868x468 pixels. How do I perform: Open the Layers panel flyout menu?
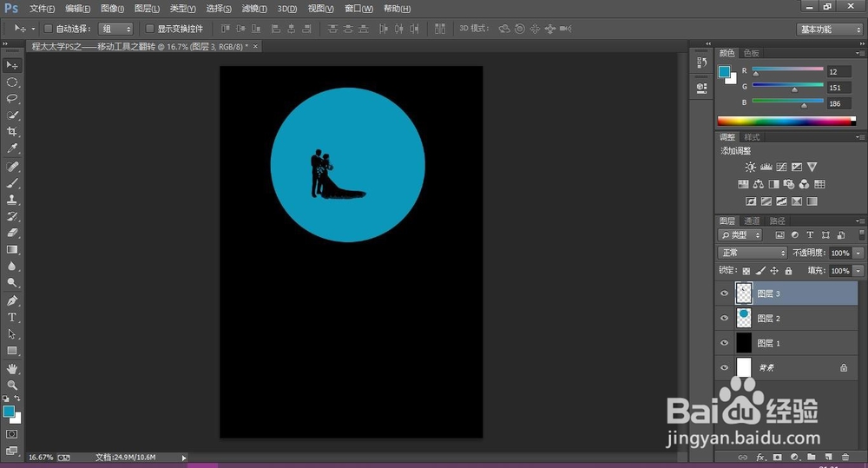click(859, 221)
